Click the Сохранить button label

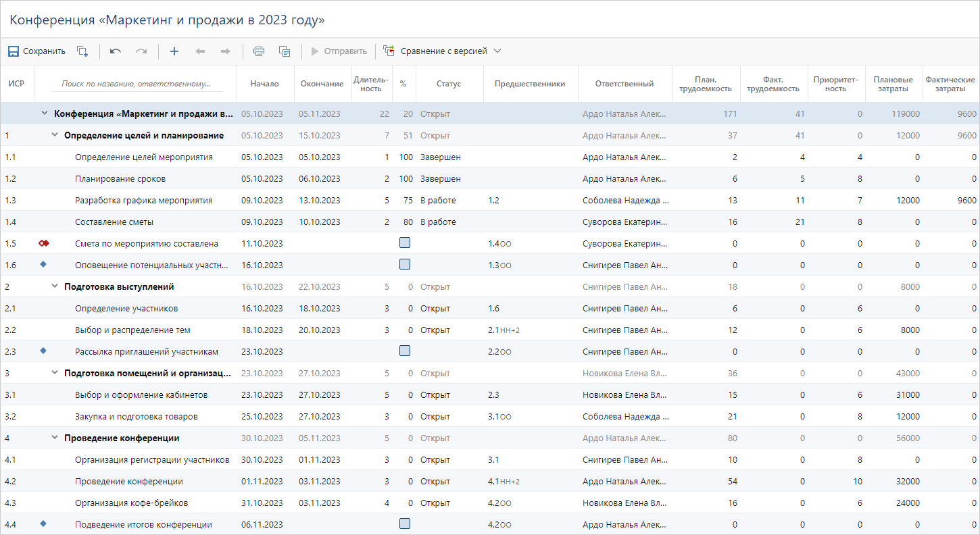[x=44, y=51]
